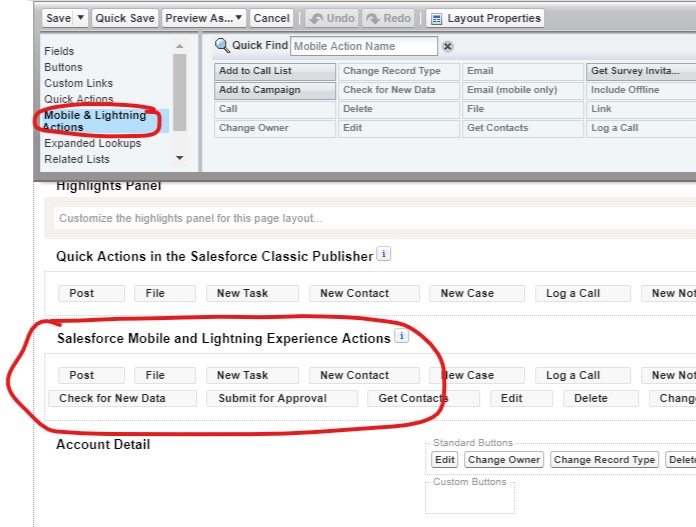Click the Quick Find magnifier icon

(222, 45)
